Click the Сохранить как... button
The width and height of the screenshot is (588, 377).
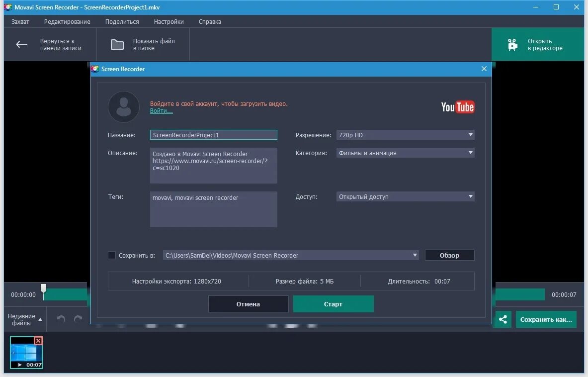[x=546, y=320]
